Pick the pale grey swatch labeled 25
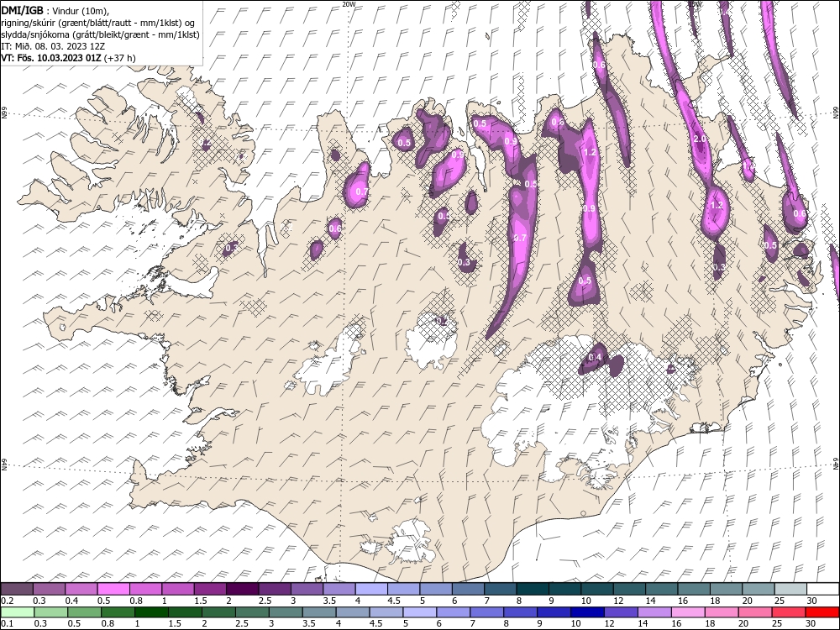Screen dimensions: 840x630 point(791,590)
